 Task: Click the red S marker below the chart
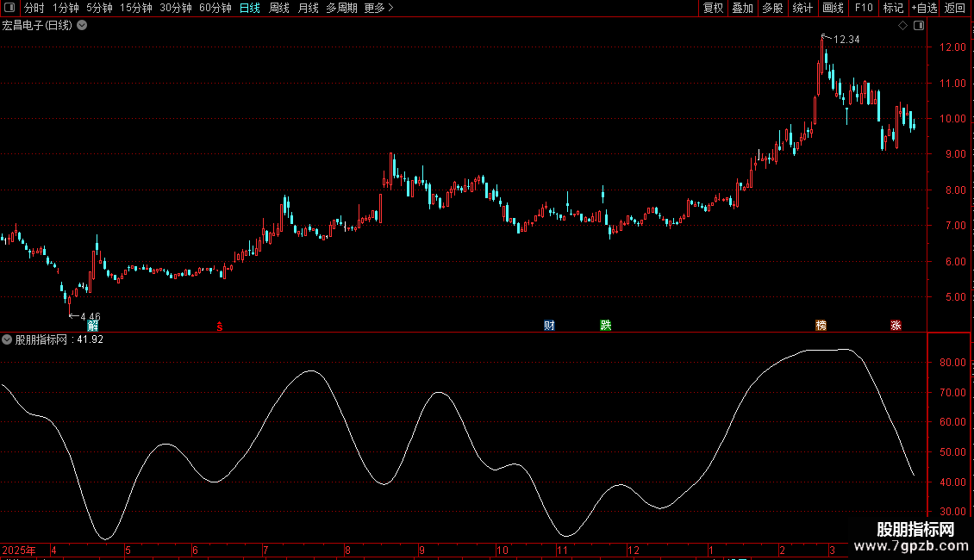pos(219,327)
